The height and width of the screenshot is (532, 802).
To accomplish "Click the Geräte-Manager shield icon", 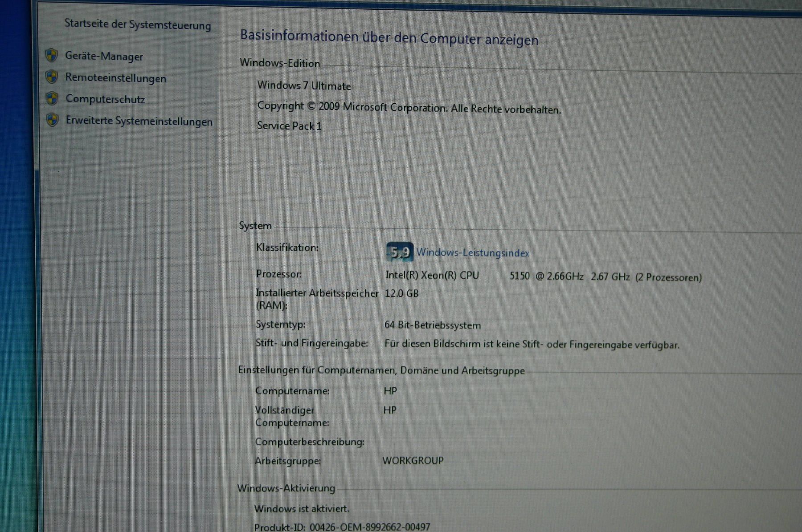I will [52, 56].
